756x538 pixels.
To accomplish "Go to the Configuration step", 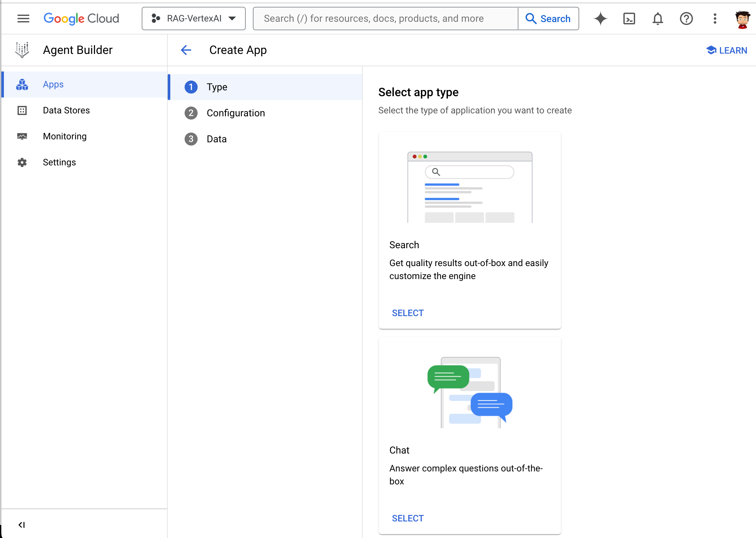I will point(235,113).
